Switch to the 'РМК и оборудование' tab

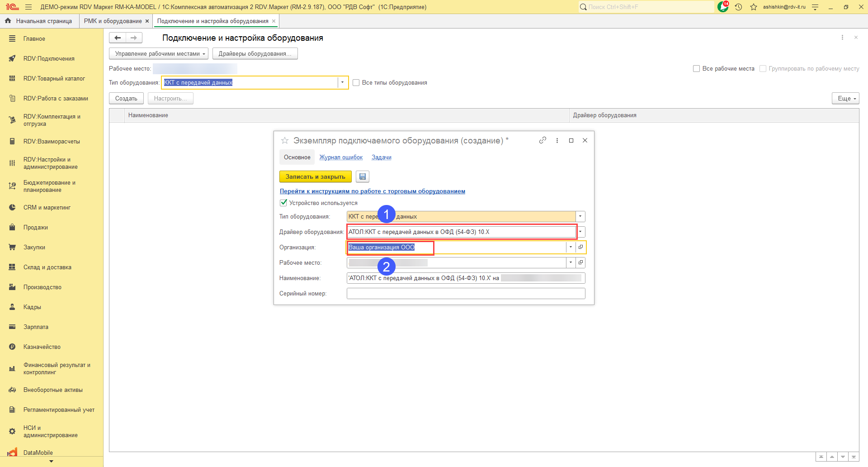tap(113, 21)
